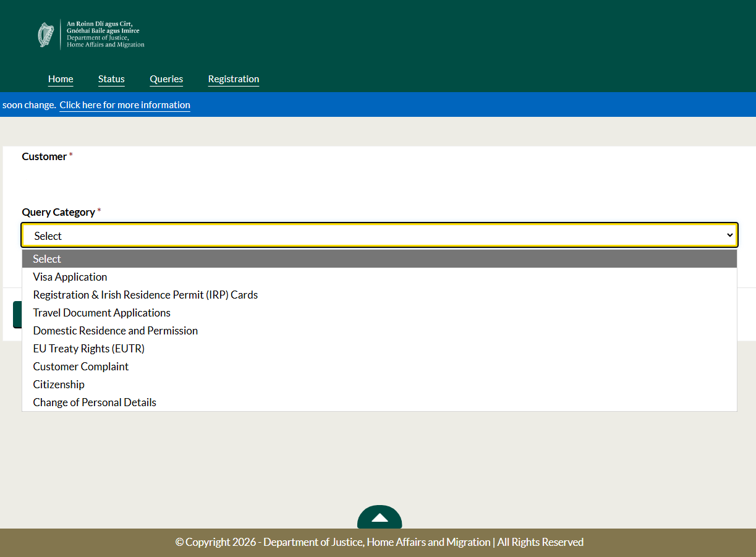This screenshot has width=756, height=557.
Task: Select Citizenship from the dropdown list
Action: 380,385
